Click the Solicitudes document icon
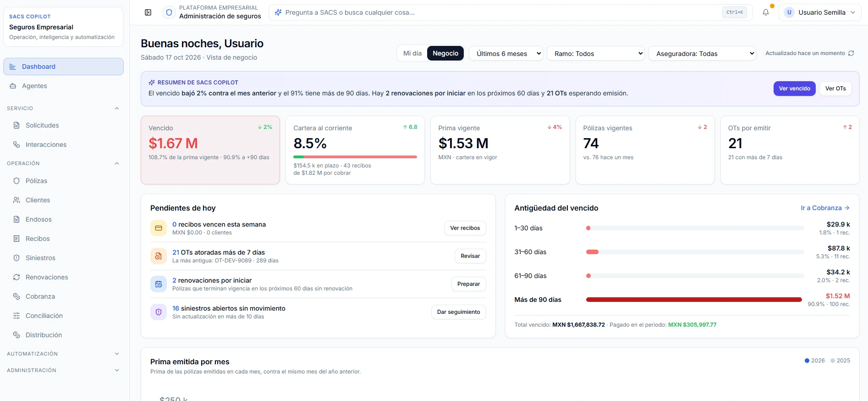This screenshot has height=401, width=868. [x=16, y=125]
